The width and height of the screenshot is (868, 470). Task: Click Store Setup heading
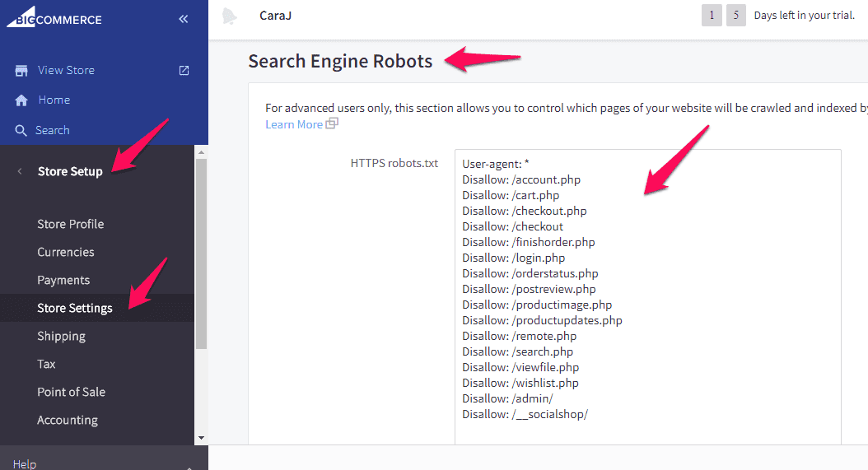click(x=70, y=171)
